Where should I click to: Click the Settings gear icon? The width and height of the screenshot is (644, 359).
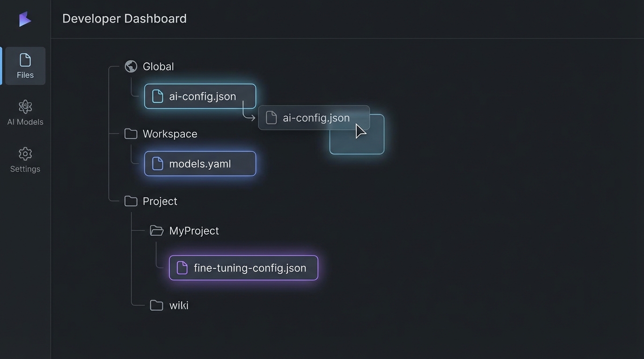25,154
